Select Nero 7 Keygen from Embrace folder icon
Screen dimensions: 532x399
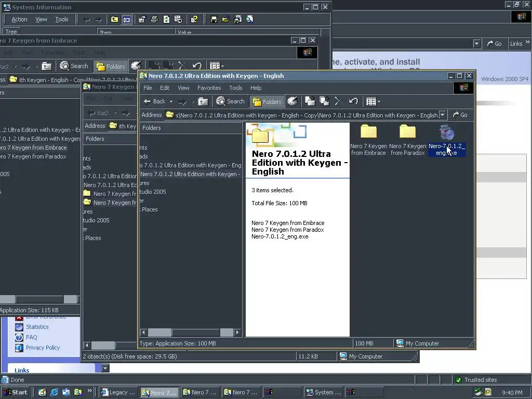(x=369, y=131)
